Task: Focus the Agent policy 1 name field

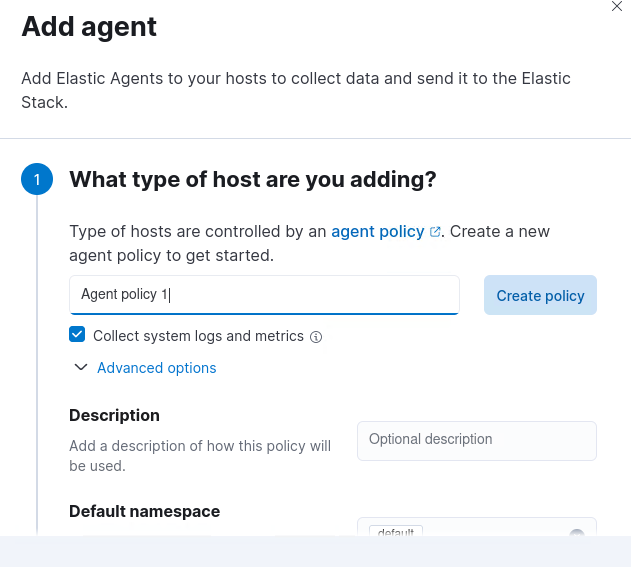Action: coord(264,295)
